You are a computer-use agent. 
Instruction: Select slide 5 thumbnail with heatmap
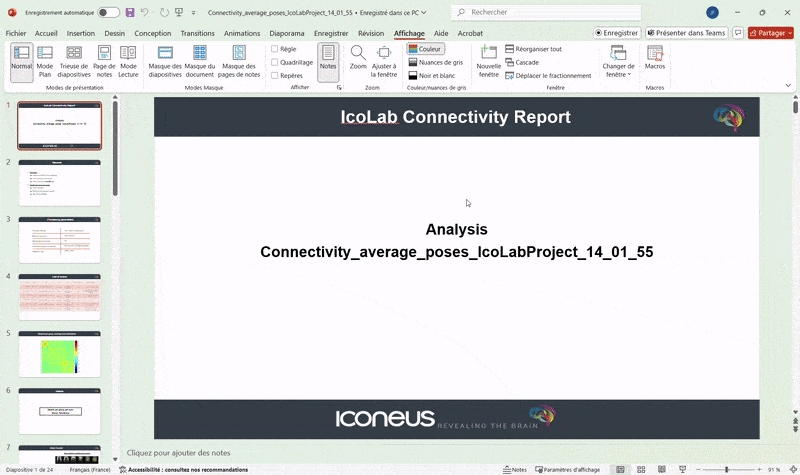tap(60, 354)
